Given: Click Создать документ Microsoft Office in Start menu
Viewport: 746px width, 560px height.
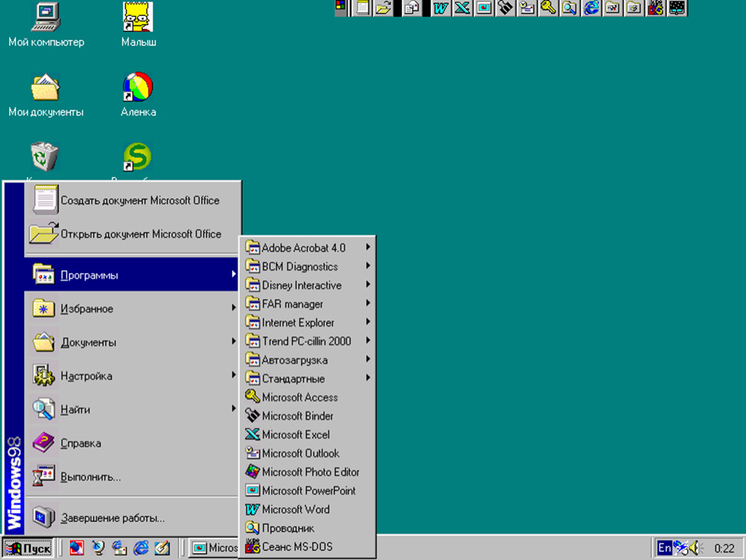Looking at the screenshot, I should click(x=132, y=200).
